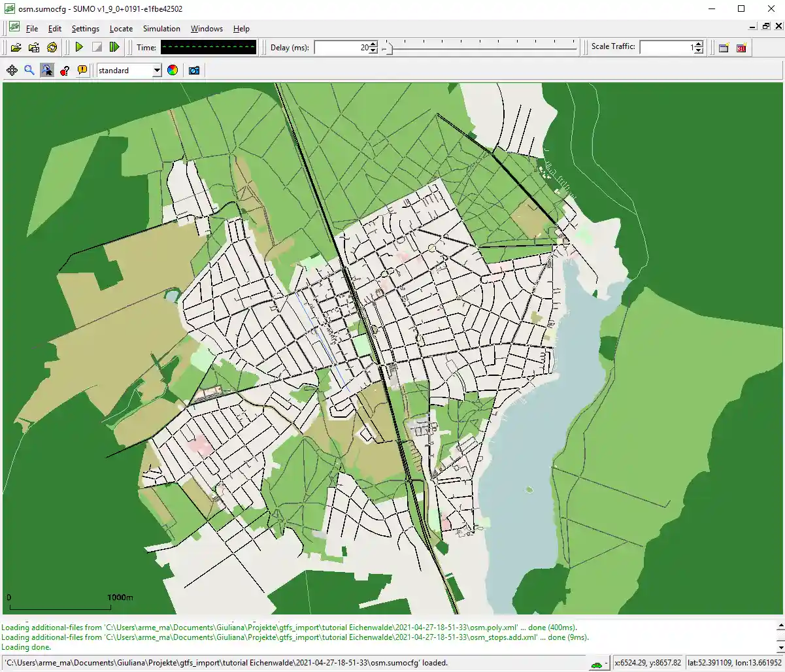Open a new 3D view window

(x=741, y=48)
